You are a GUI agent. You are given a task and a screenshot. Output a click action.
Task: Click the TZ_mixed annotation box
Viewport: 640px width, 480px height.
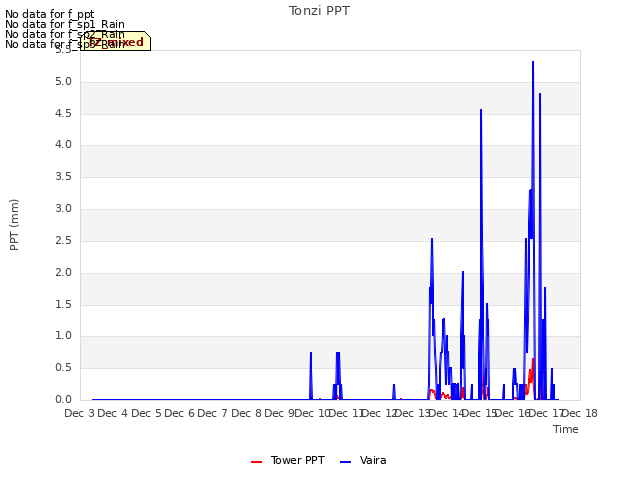pos(116,41)
